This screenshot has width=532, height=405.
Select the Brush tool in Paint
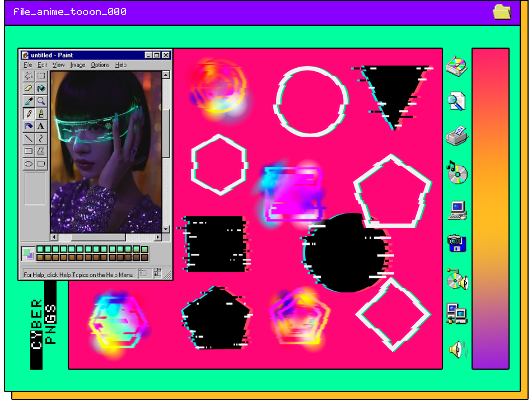click(x=41, y=113)
